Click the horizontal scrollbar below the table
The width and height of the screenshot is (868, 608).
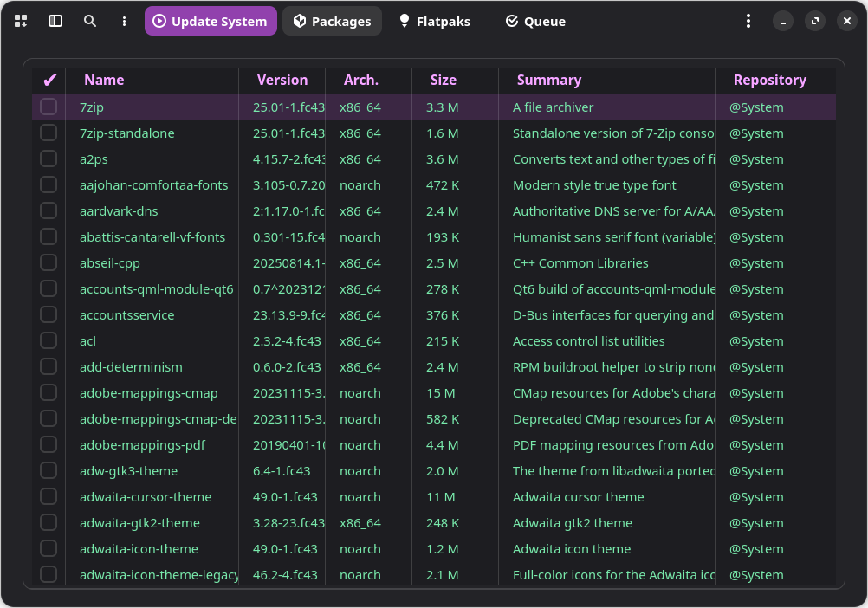pyautogui.click(x=433, y=587)
